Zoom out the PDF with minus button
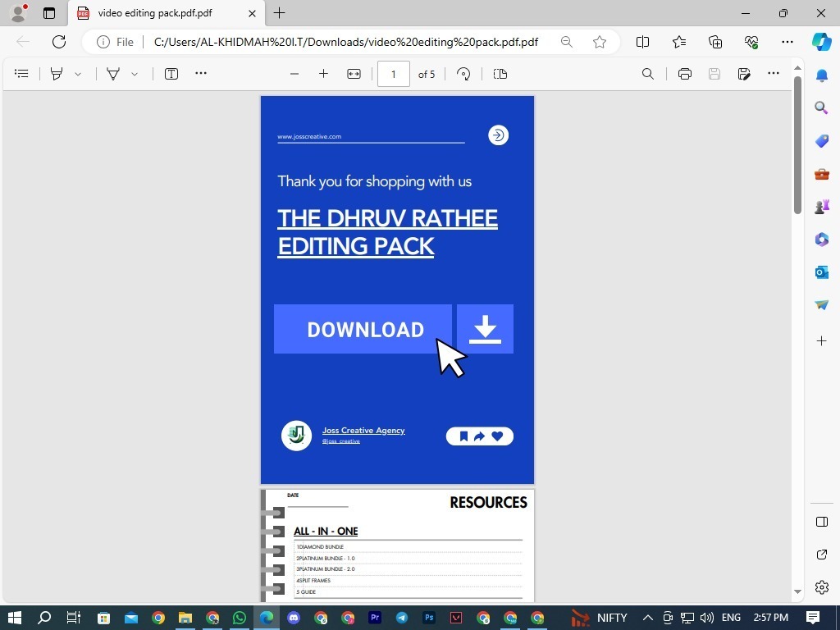Screen dimensions: 840x630 pos(294,74)
